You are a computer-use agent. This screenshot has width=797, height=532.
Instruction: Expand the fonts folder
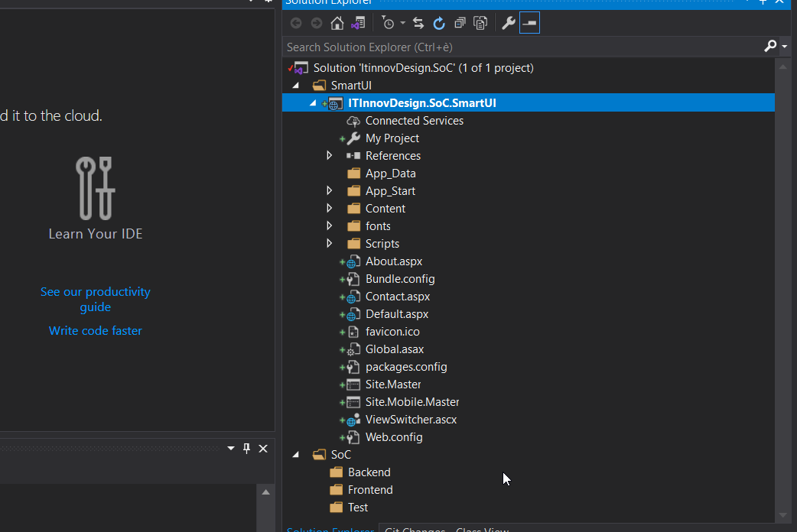tap(330, 225)
